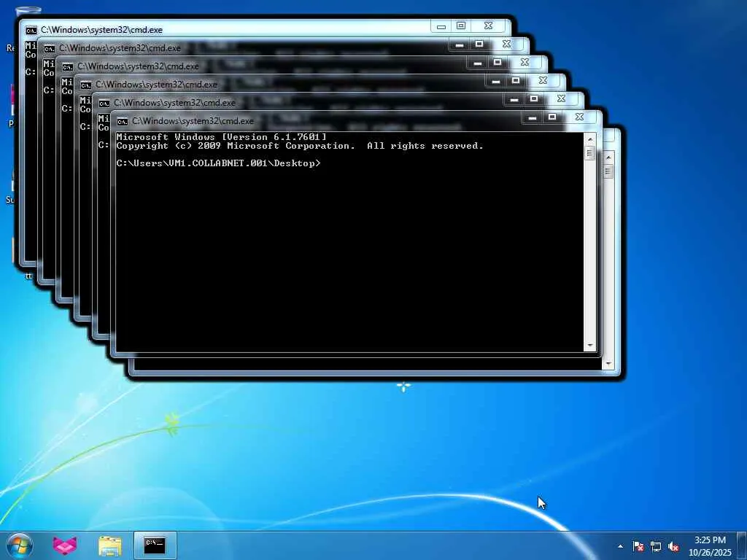Click scrollbar thumb in front cmd window
The width and height of the screenshot is (747, 560).
click(x=589, y=153)
